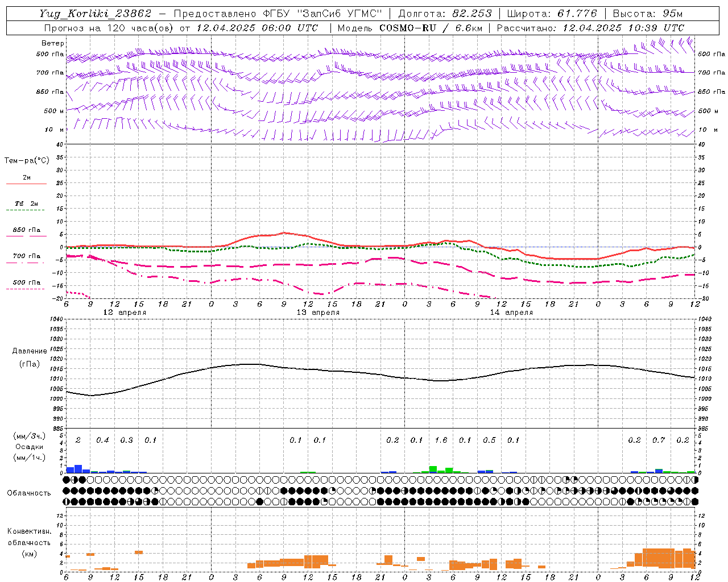The height and width of the screenshot is (582, 728).
Task: Click the "Осадки" precipitation label
Action: [30, 447]
